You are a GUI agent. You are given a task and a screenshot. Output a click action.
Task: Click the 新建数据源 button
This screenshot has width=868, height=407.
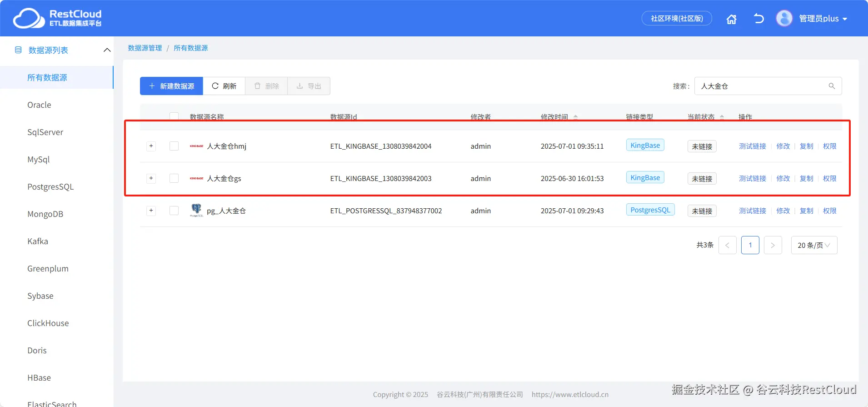click(x=171, y=86)
